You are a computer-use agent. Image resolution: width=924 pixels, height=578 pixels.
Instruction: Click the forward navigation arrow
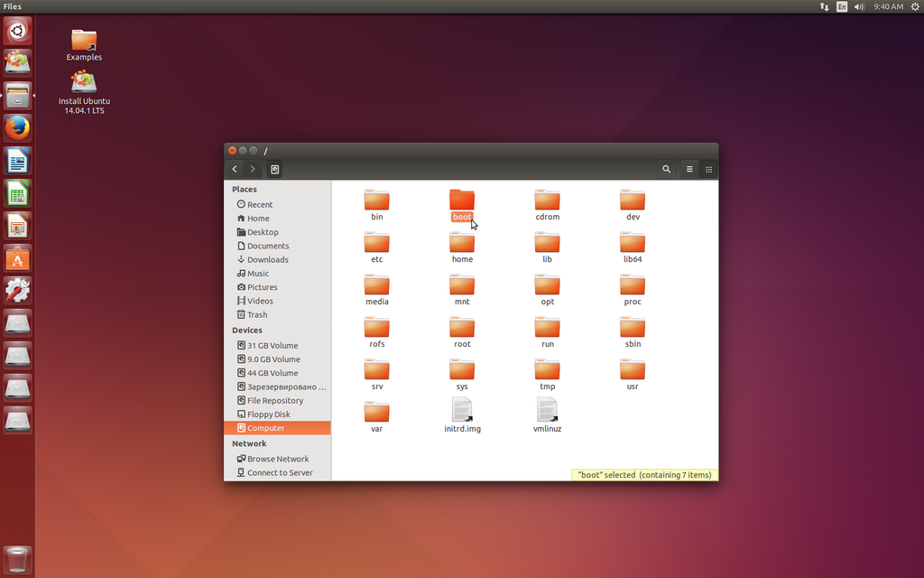[x=253, y=169]
